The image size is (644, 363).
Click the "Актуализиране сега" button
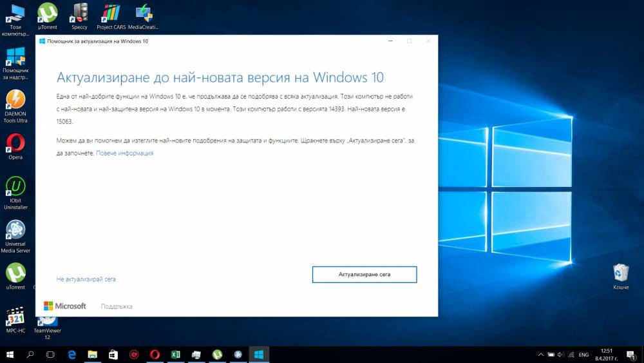point(365,274)
